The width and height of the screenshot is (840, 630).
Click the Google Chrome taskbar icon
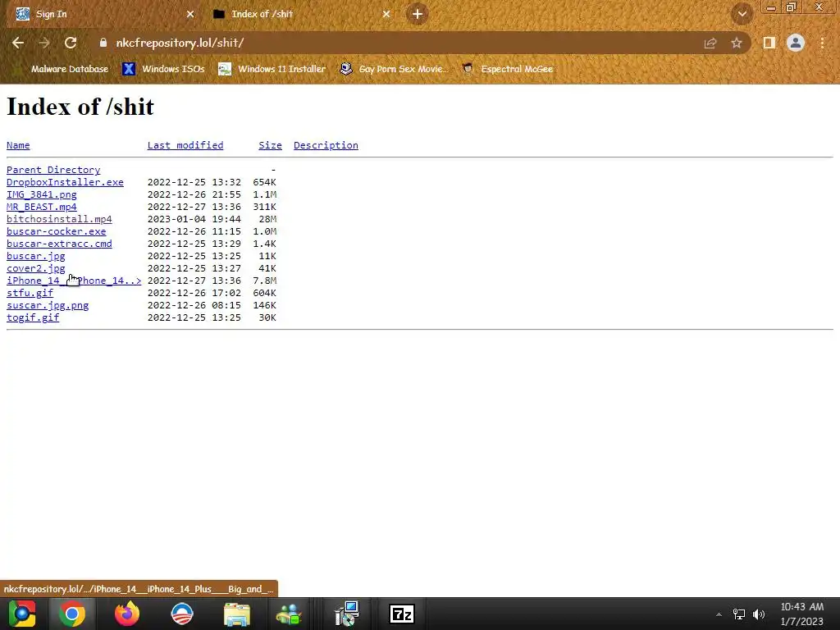coord(72,614)
